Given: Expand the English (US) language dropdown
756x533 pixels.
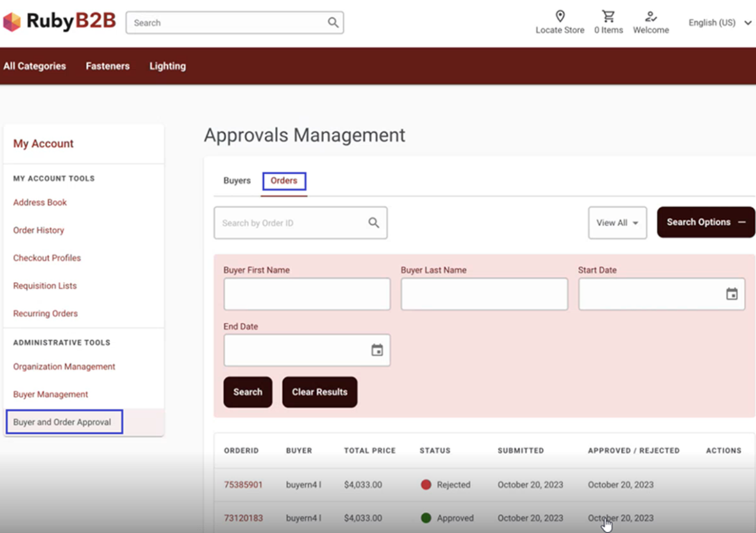Looking at the screenshot, I should pyautogui.click(x=719, y=22).
